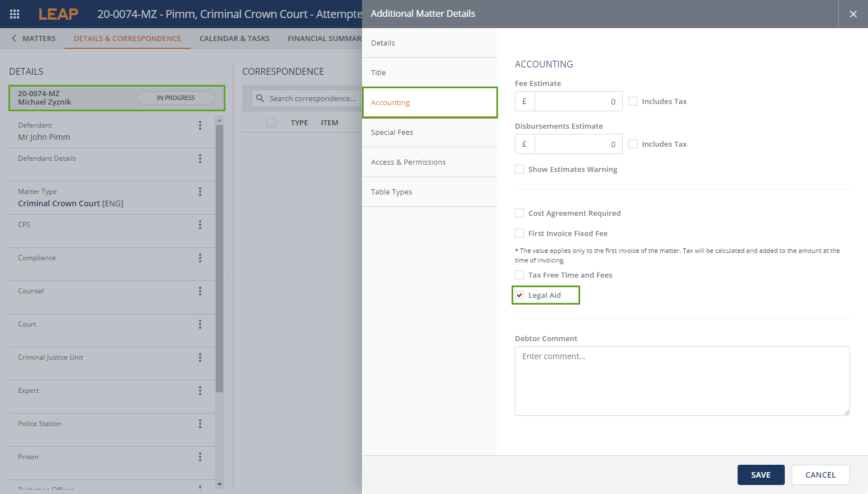Enable Show Estimates Warning checkbox
The image size is (868, 494).
(x=520, y=169)
